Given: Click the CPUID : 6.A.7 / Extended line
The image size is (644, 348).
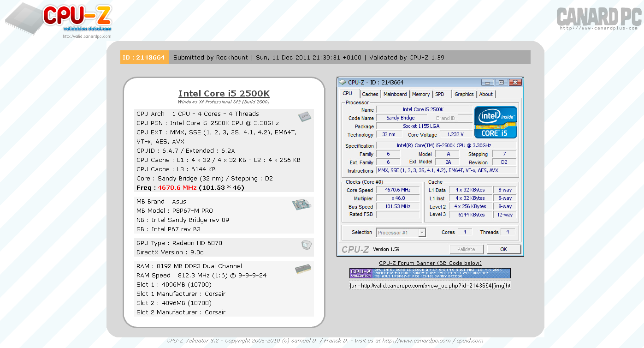Looking at the screenshot, I should [x=186, y=151].
